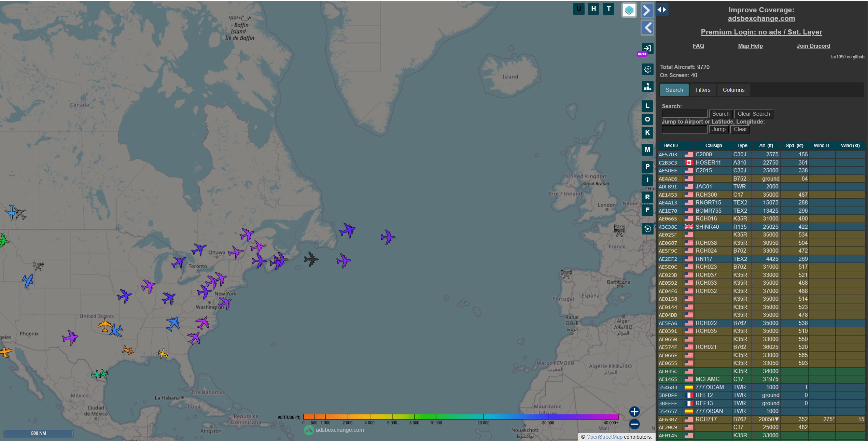Open the statistics chart icon

pos(647,86)
